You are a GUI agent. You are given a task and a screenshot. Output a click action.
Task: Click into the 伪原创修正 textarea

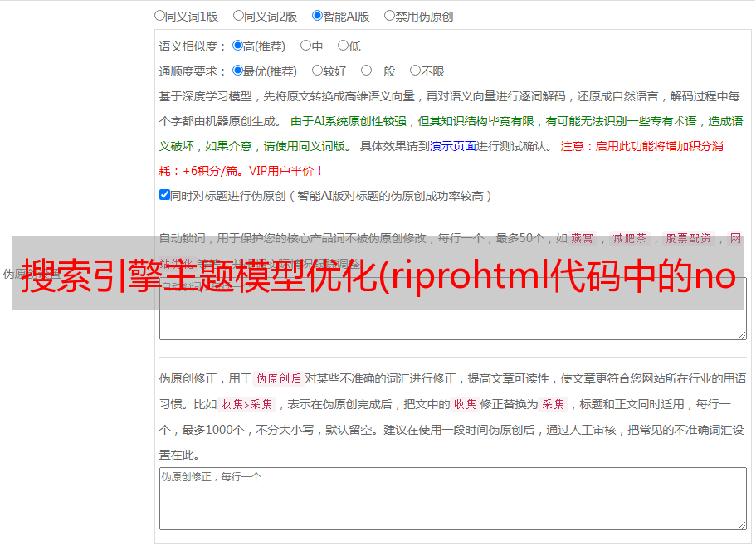tap(453, 499)
